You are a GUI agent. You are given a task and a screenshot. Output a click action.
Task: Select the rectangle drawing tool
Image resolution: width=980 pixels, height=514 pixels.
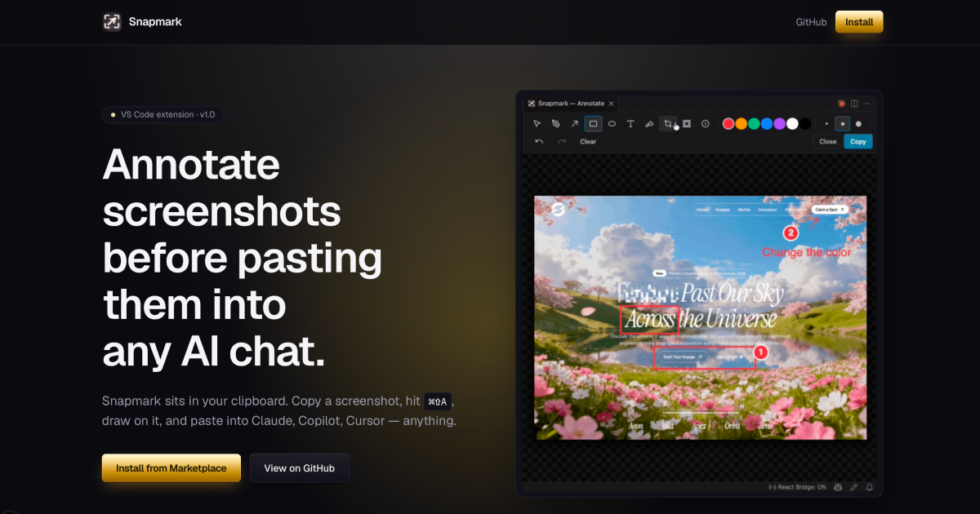tap(593, 123)
